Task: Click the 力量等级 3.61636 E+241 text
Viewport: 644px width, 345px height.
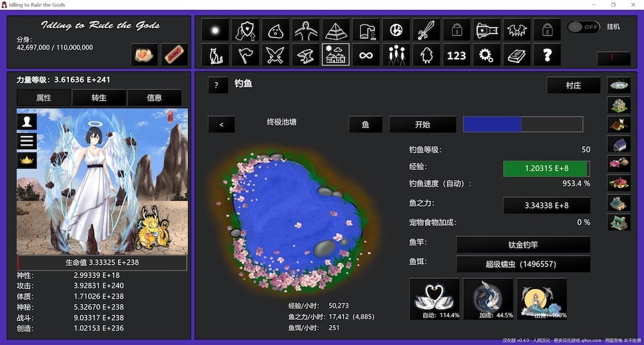Action: (63, 80)
